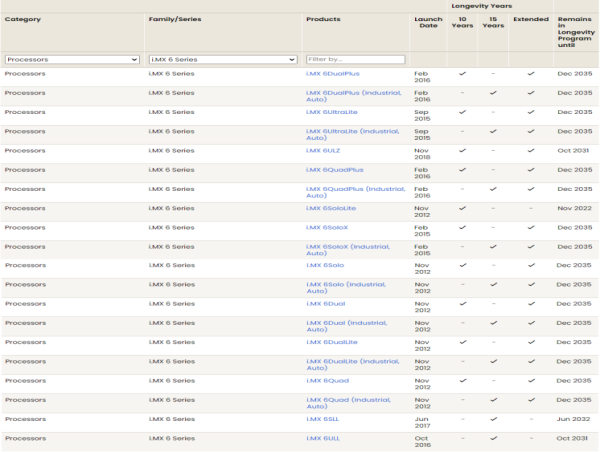This screenshot has width=600, height=452.
Task: Open i.MX 6UltraLite (Industrial, Auto) link
Action: (x=352, y=134)
